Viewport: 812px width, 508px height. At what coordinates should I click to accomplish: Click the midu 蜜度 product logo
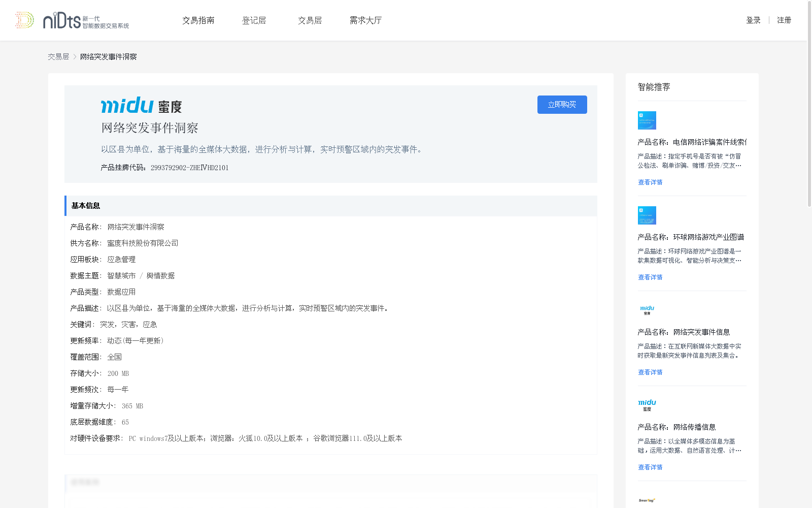pyautogui.click(x=141, y=105)
